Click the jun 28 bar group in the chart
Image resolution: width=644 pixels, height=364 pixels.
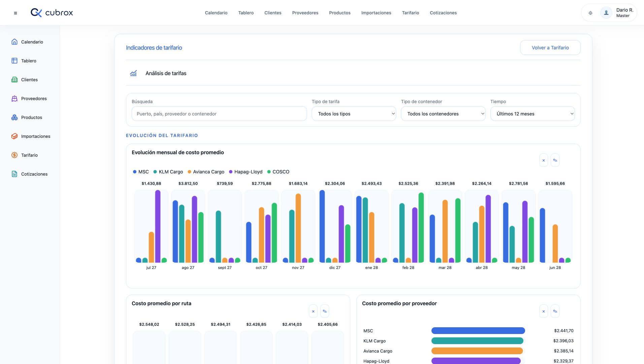[x=555, y=226]
